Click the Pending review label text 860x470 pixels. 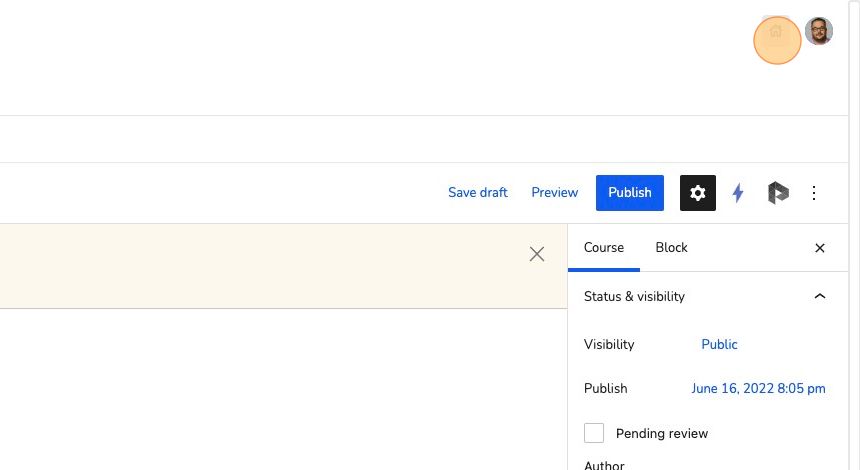(x=661, y=433)
